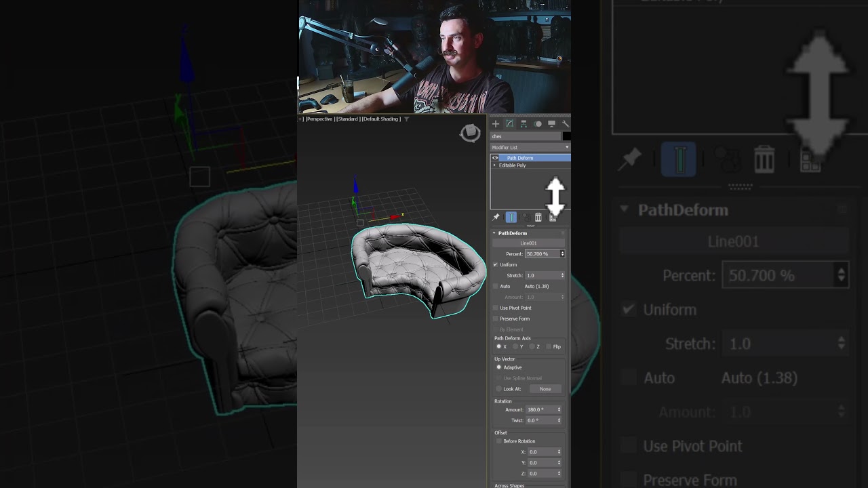This screenshot has height=488, width=868.
Task: Expand the Editable Poly stack entry
Action: (x=494, y=165)
